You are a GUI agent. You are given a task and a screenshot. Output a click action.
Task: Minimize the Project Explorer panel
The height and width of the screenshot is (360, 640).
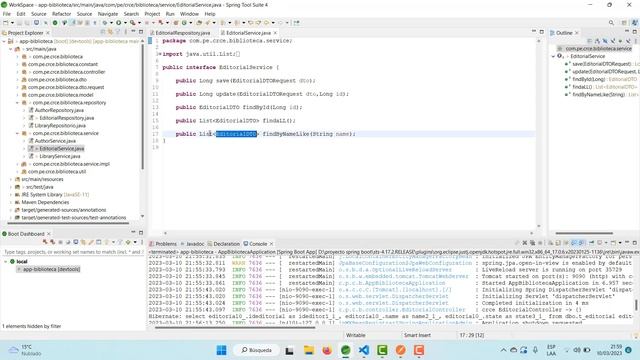click(x=133, y=31)
